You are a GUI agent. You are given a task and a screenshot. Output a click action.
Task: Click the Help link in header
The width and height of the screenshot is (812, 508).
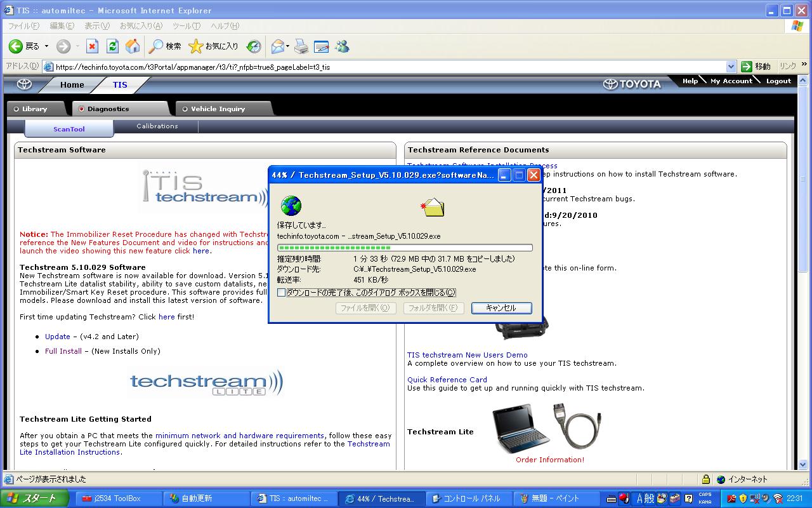tap(690, 81)
